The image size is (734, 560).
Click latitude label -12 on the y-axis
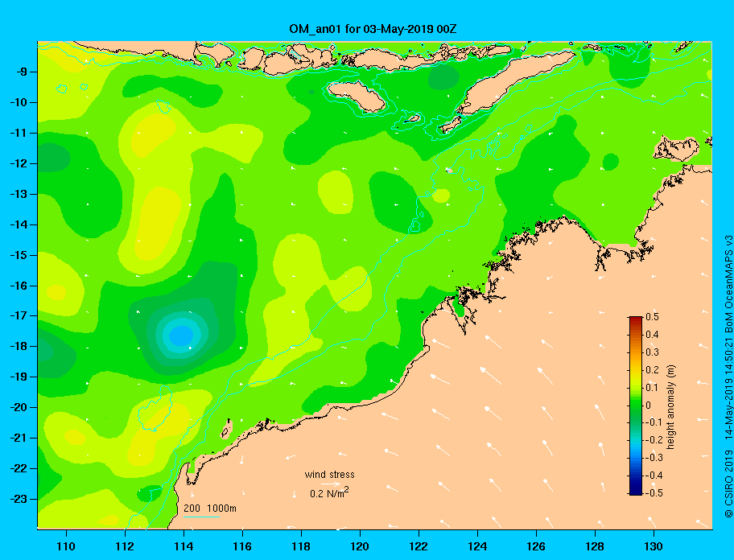click(19, 164)
